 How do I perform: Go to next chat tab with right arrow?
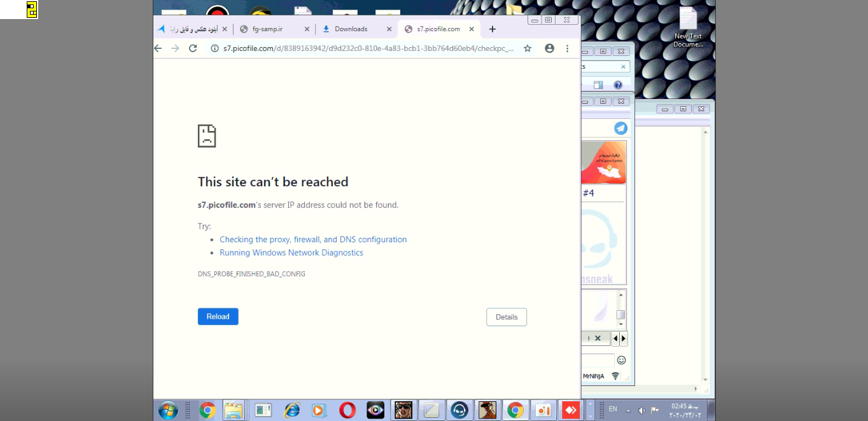(x=624, y=338)
